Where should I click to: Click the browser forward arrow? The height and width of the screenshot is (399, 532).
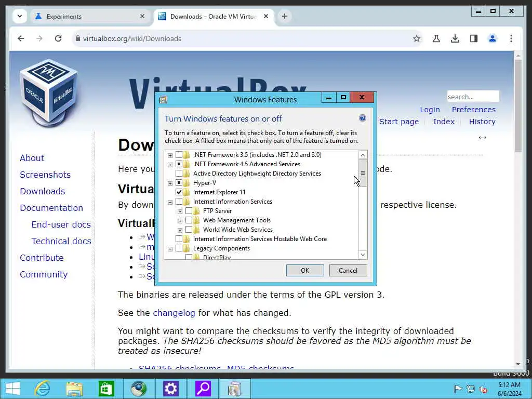point(39,38)
